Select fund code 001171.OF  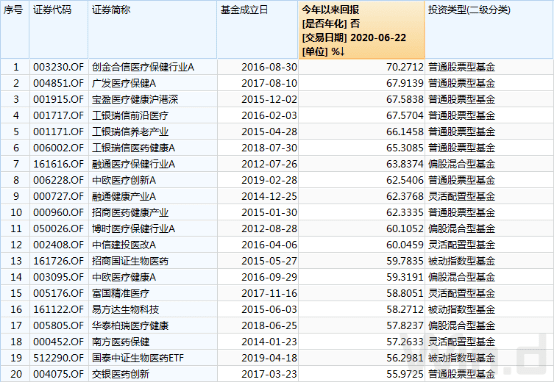tap(59, 132)
